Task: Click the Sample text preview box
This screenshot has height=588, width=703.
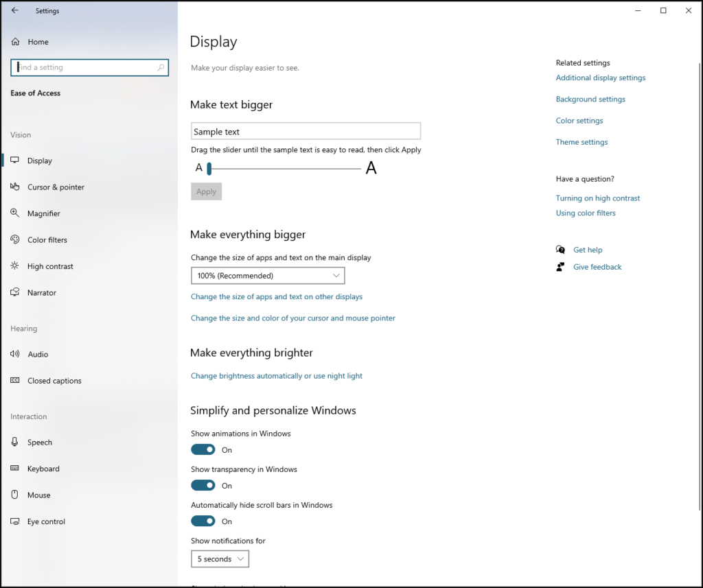Action: click(x=306, y=131)
